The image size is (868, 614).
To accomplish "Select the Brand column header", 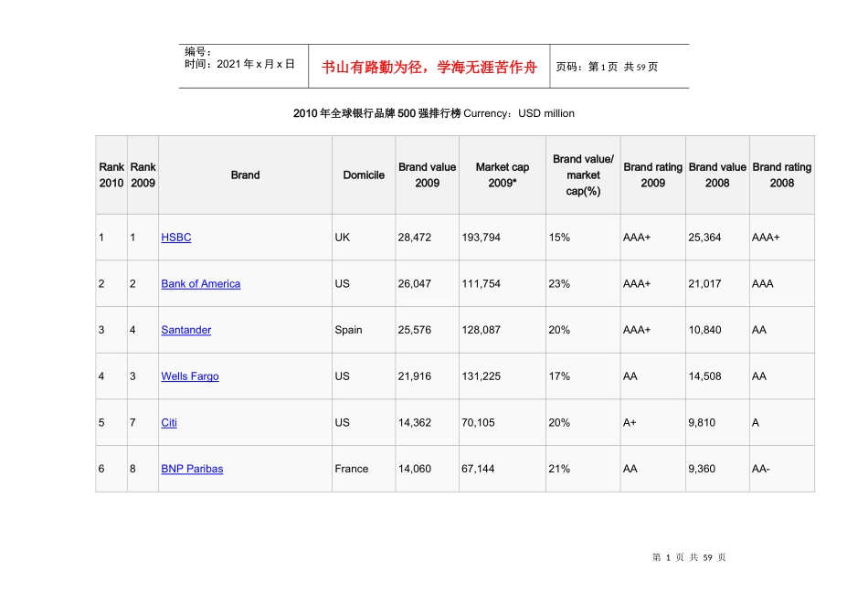I will click(245, 175).
